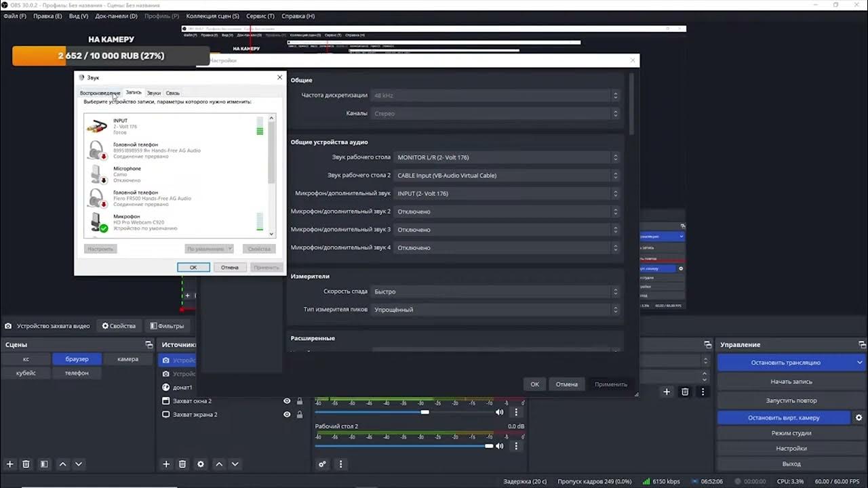Hide the Захват экрана 2 source

287,415
